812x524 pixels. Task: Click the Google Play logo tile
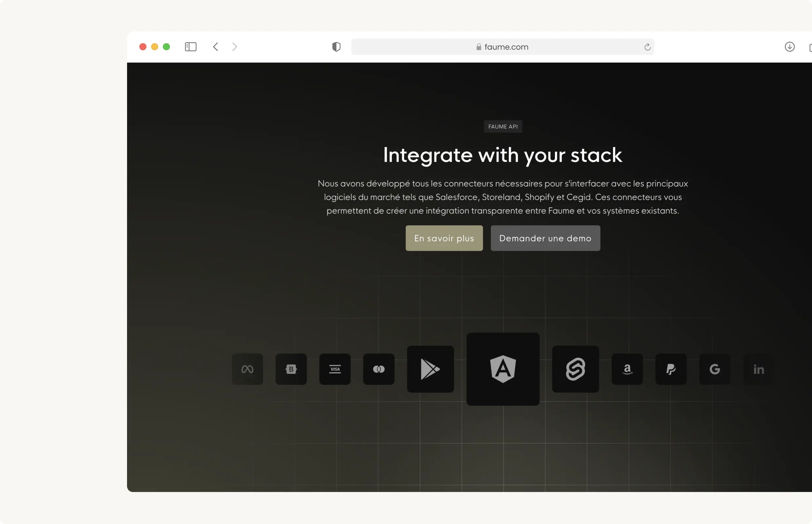[x=430, y=369]
